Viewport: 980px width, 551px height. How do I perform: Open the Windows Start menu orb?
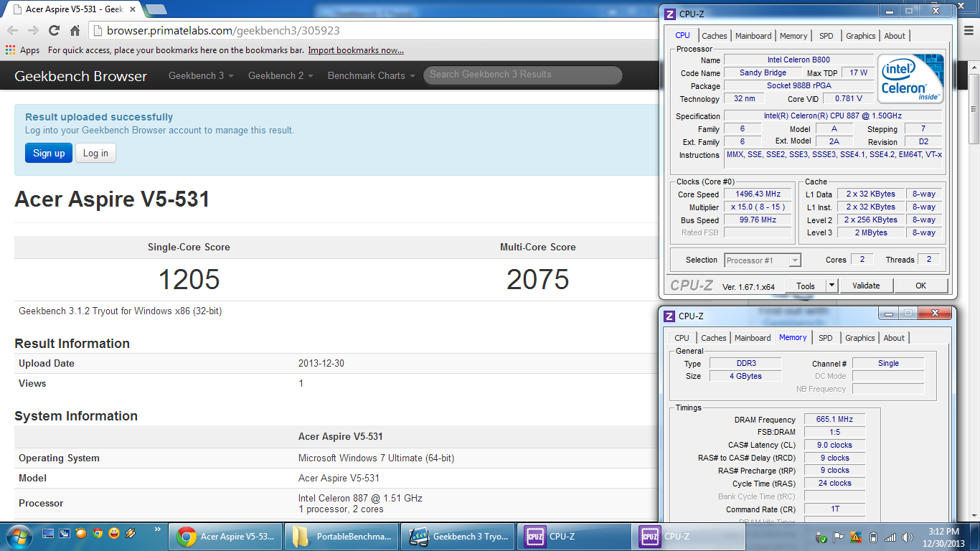[x=18, y=536]
